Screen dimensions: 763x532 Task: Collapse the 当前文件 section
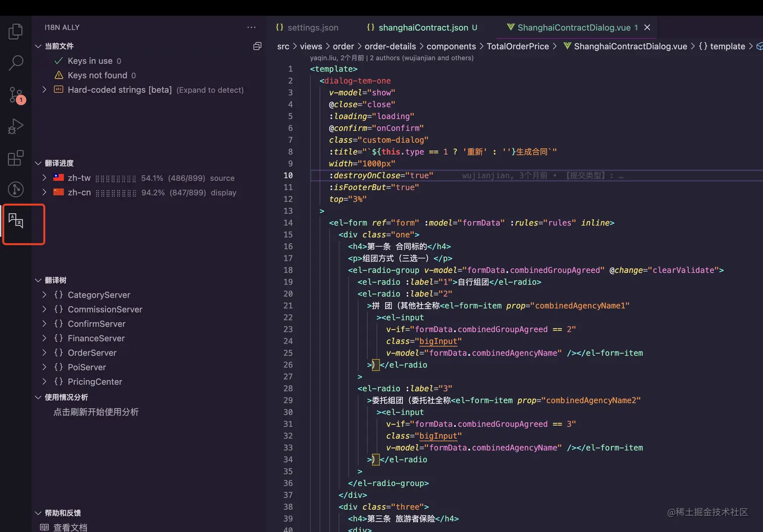pyautogui.click(x=38, y=46)
